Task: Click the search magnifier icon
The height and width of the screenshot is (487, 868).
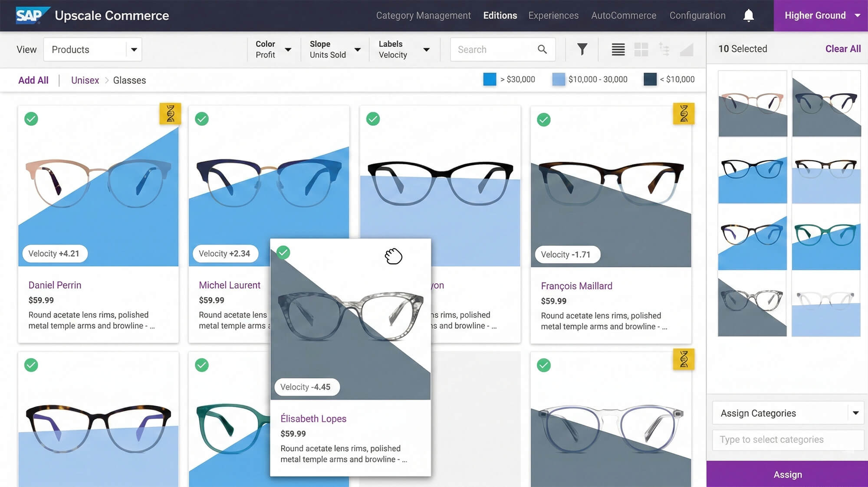Action: coord(542,49)
